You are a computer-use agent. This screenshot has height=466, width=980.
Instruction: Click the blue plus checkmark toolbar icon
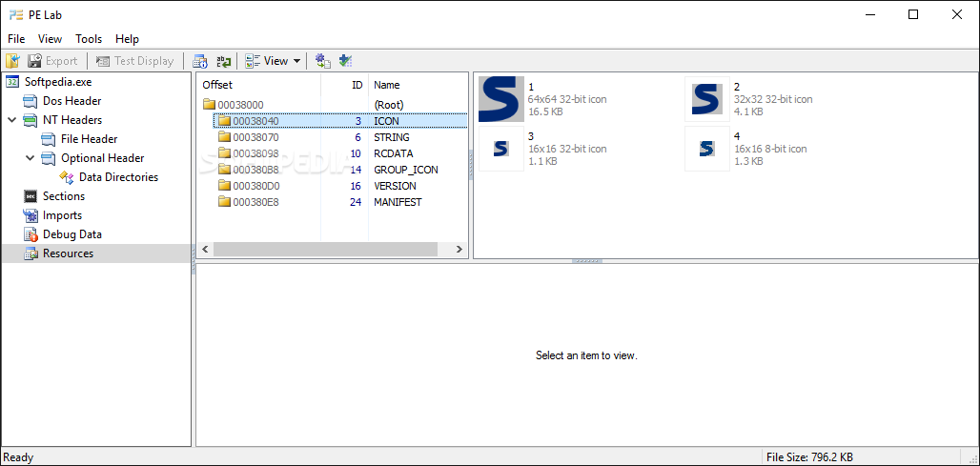[x=346, y=61]
